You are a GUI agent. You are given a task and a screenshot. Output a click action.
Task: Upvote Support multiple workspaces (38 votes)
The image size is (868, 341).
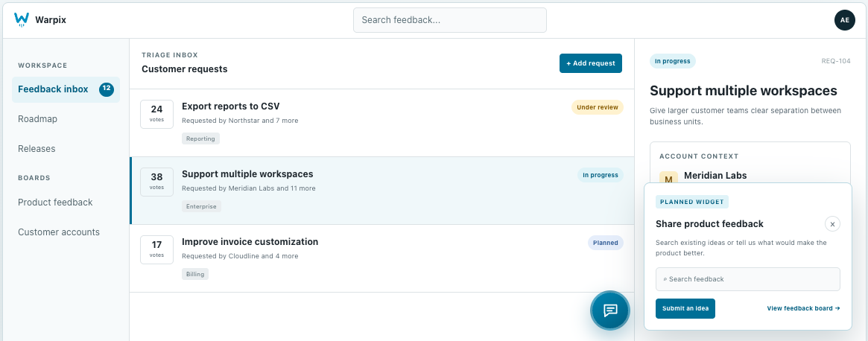[x=156, y=182]
